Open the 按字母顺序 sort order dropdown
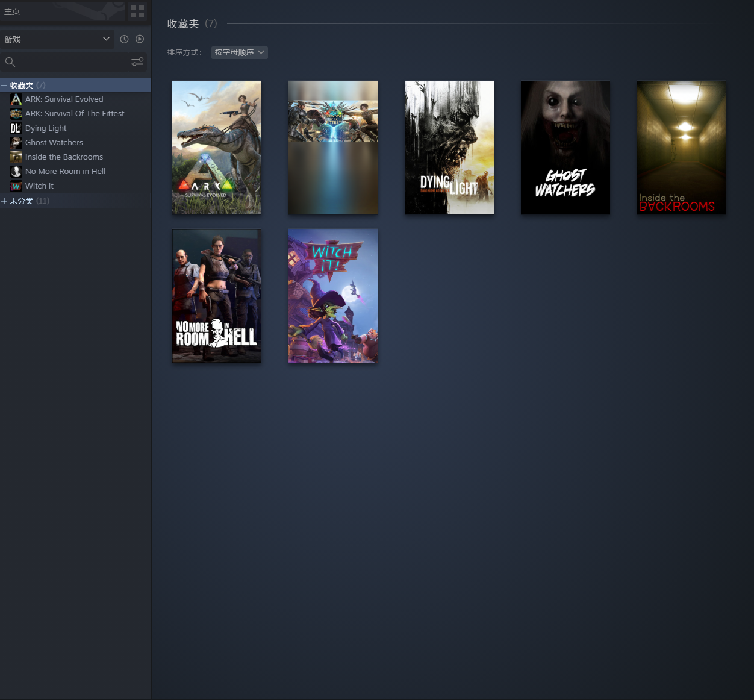Viewport: 754px width, 700px height. (240, 52)
